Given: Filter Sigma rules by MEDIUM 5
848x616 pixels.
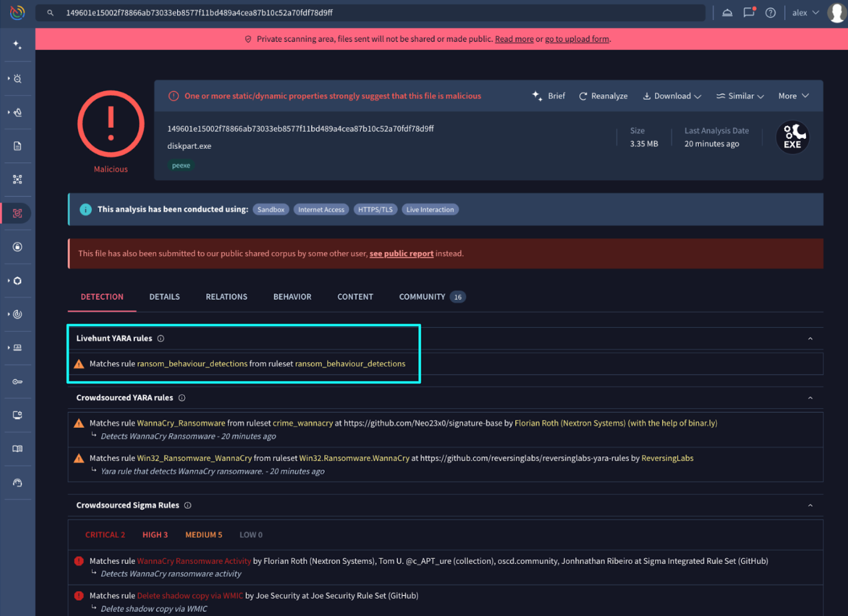Looking at the screenshot, I should tap(204, 535).
